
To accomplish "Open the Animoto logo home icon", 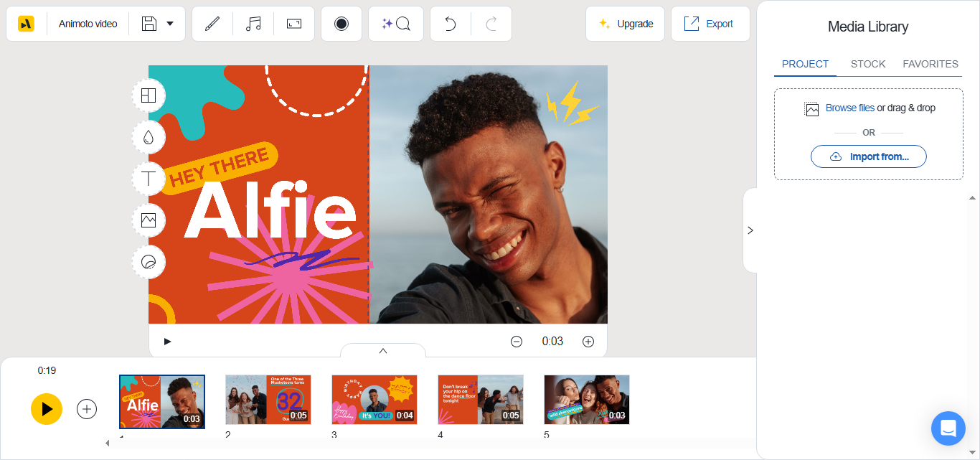I will click(x=27, y=24).
